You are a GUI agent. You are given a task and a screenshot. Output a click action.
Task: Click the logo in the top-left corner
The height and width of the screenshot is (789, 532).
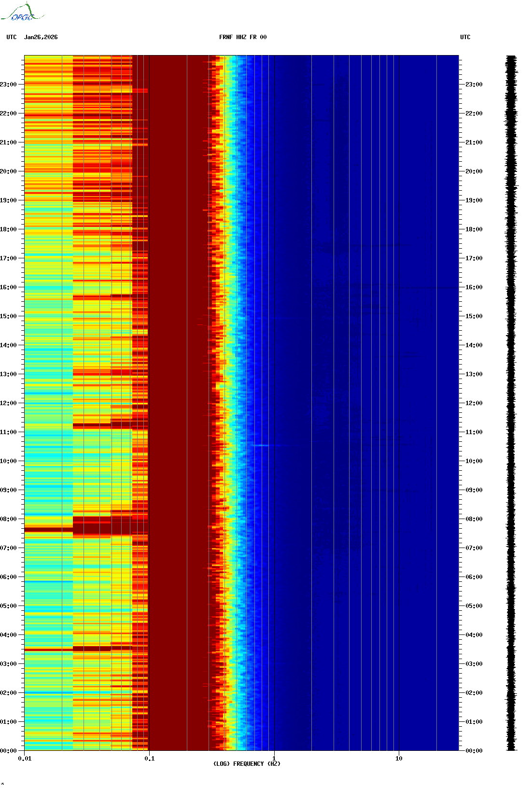22,13
